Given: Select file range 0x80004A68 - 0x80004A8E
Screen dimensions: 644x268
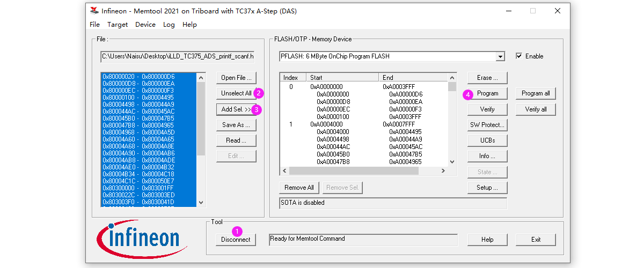Looking at the screenshot, I should 149,146.
